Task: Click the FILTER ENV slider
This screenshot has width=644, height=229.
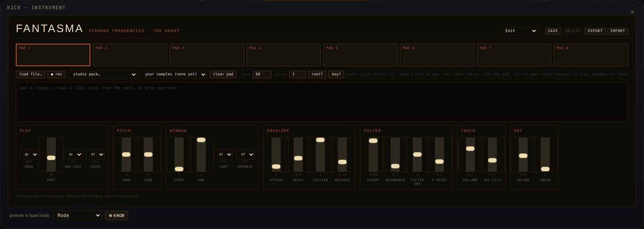Action: point(417,155)
